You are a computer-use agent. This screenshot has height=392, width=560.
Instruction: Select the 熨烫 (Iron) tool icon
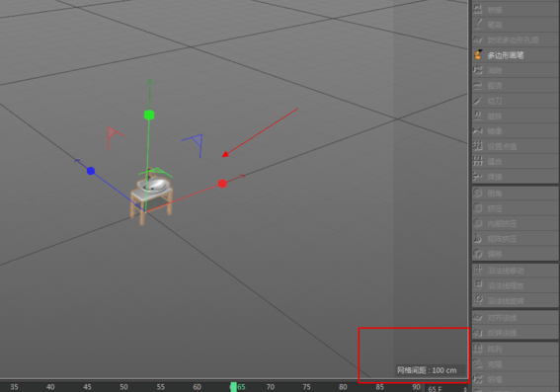[x=477, y=85]
